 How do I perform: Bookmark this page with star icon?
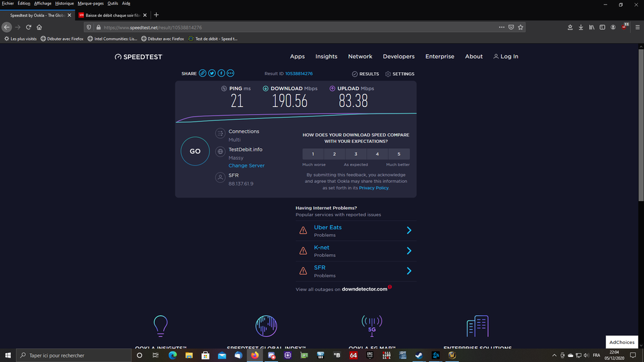coord(520,27)
